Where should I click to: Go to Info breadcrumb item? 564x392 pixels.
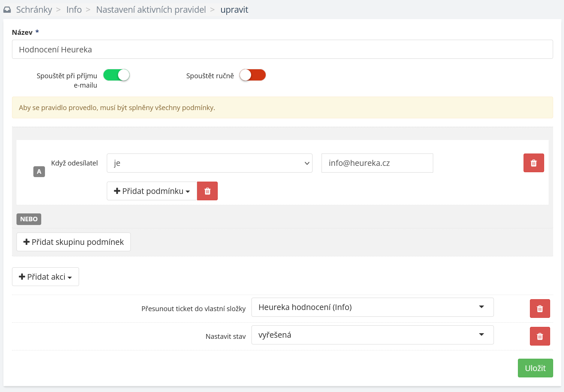point(74,10)
